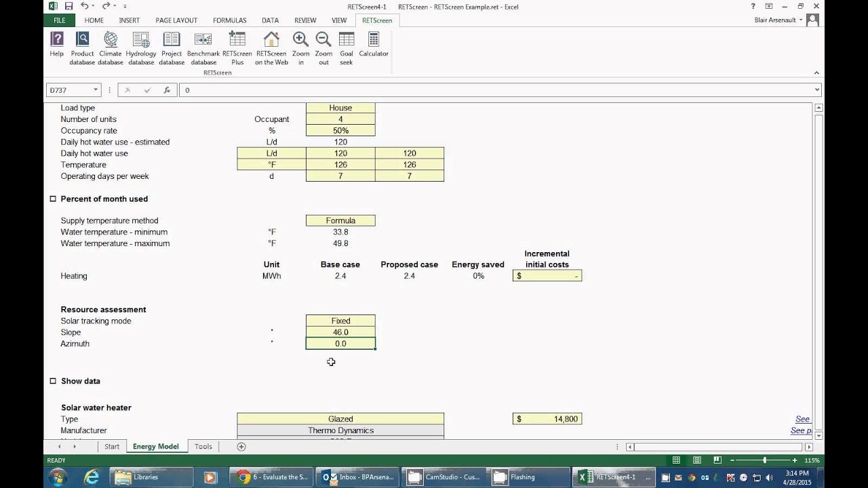Viewport: 868px width, 488px height.
Task: Click the Zoom in icon
Action: pyautogui.click(x=300, y=48)
